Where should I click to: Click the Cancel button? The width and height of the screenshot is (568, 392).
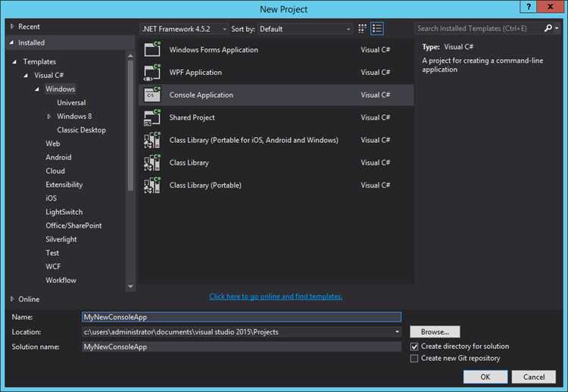pos(534,377)
